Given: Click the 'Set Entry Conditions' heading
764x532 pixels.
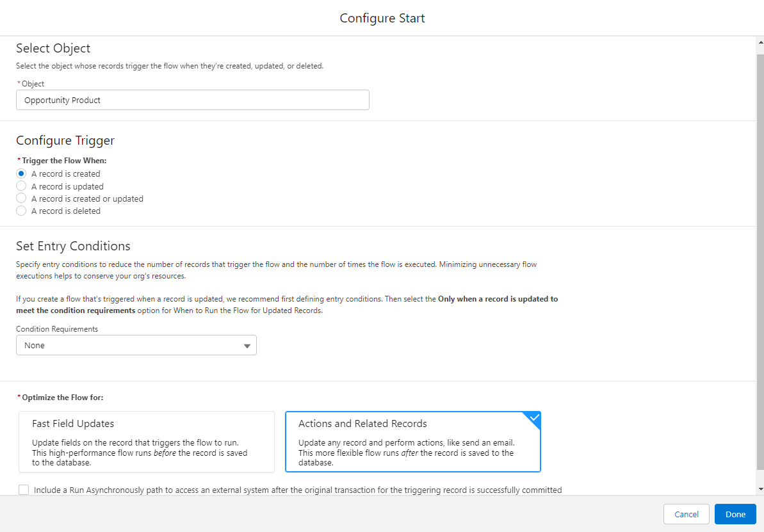Looking at the screenshot, I should coord(73,246).
